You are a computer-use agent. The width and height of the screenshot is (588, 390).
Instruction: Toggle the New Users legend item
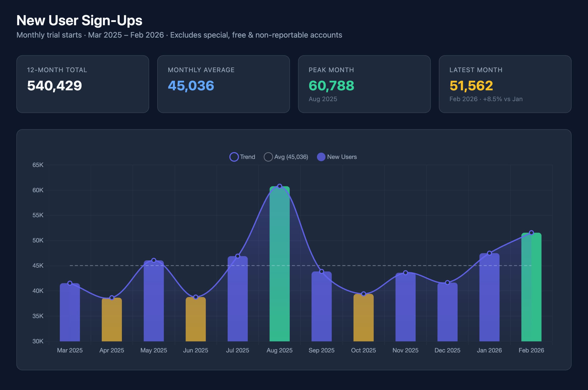(x=342, y=157)
